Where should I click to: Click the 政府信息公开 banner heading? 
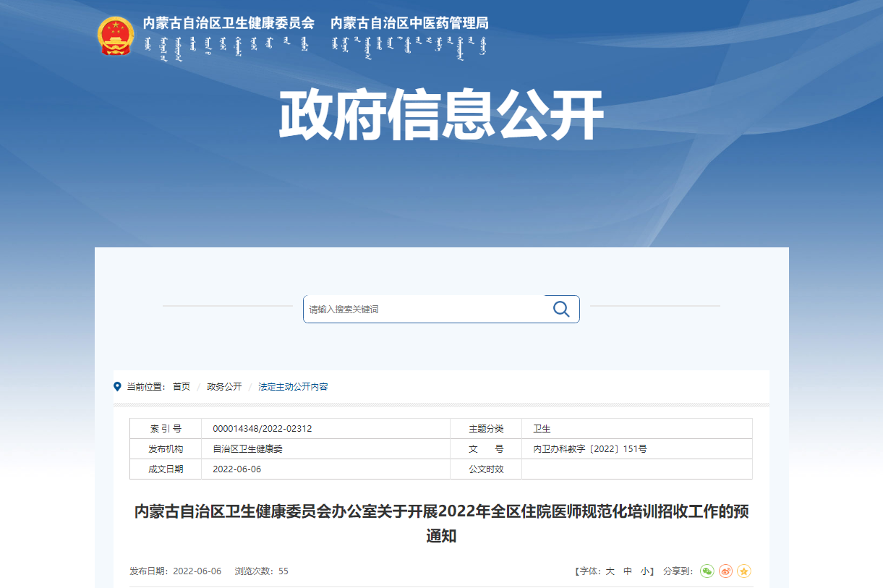pos(441,116)
